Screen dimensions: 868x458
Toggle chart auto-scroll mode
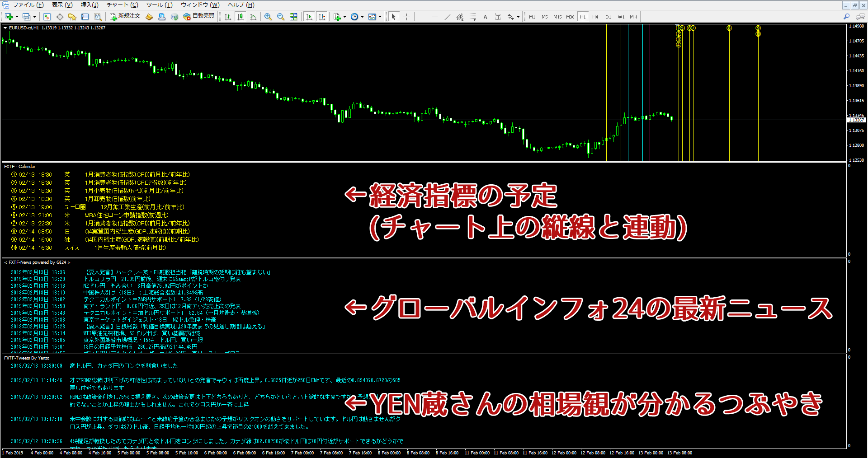tap(310, 17)
